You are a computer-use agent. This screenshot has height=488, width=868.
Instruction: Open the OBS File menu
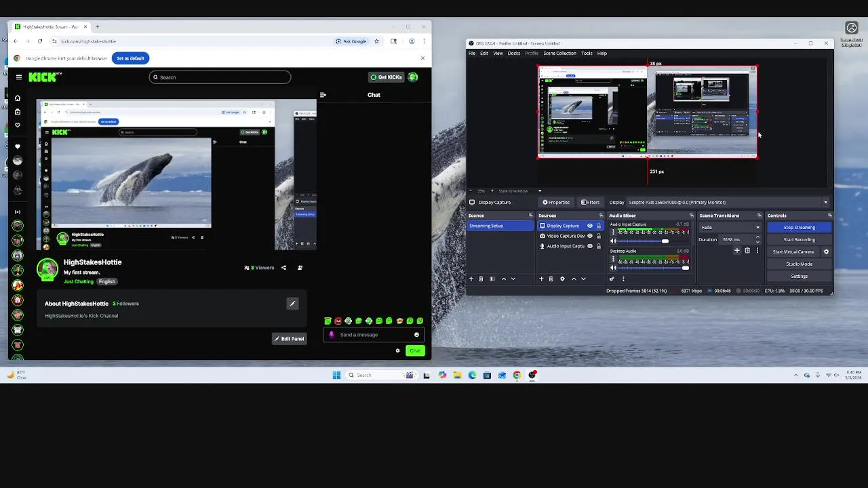[472, 54]
